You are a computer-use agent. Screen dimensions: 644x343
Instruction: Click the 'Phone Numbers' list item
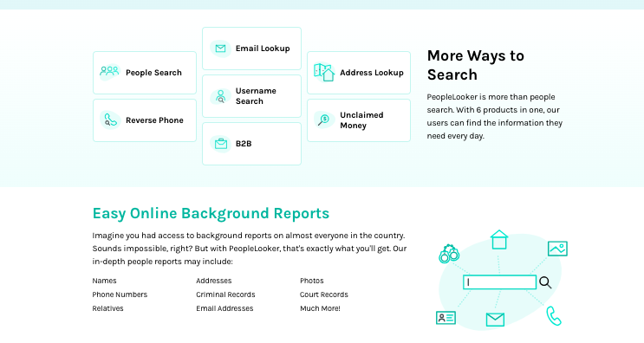(120, 294)
